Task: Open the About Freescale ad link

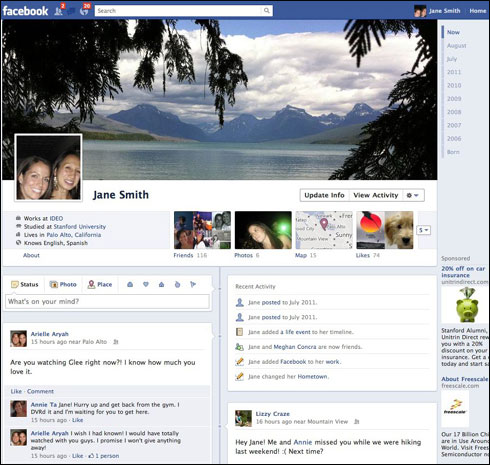Action: pos(465,379)
